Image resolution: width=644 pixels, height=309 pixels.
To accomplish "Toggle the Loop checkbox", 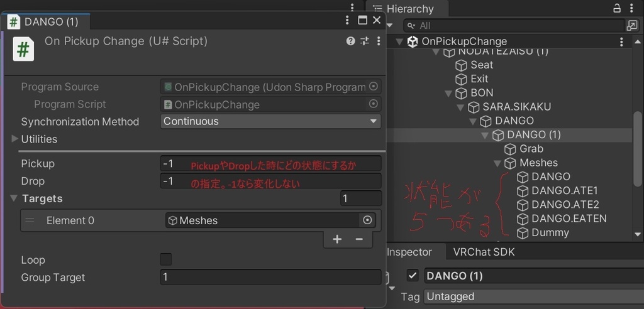I will 165,259.
